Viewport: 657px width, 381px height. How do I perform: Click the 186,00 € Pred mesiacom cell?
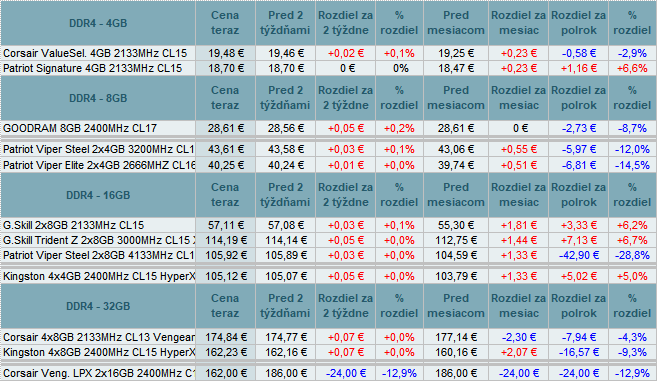(x=456, y=373)
